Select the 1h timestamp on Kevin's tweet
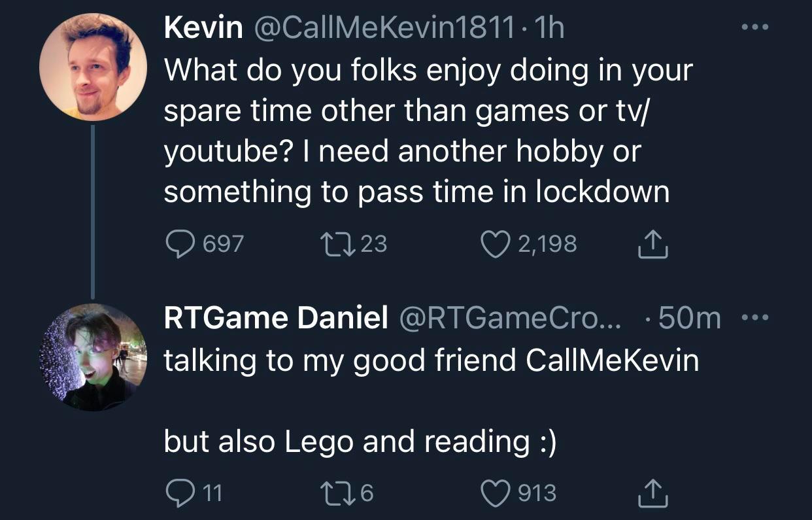 point(549,27)
